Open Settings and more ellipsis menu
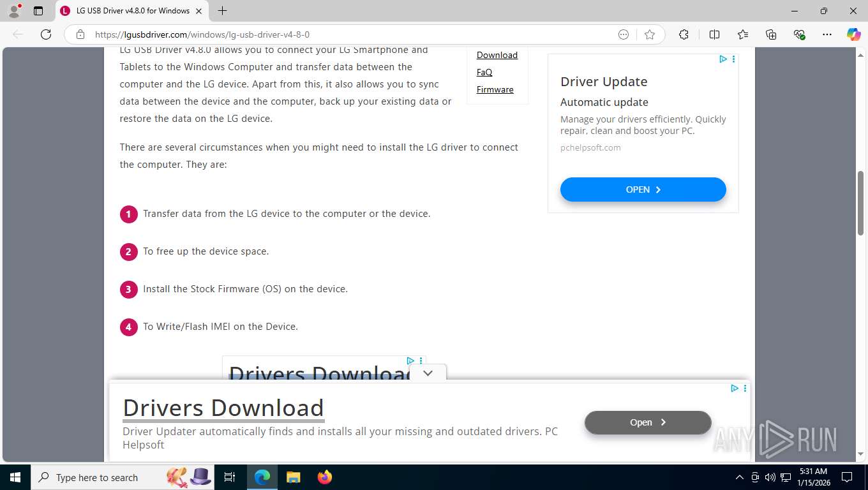This screenshot has width=868, height=490. pyautogui.click(x=827, y=34)
